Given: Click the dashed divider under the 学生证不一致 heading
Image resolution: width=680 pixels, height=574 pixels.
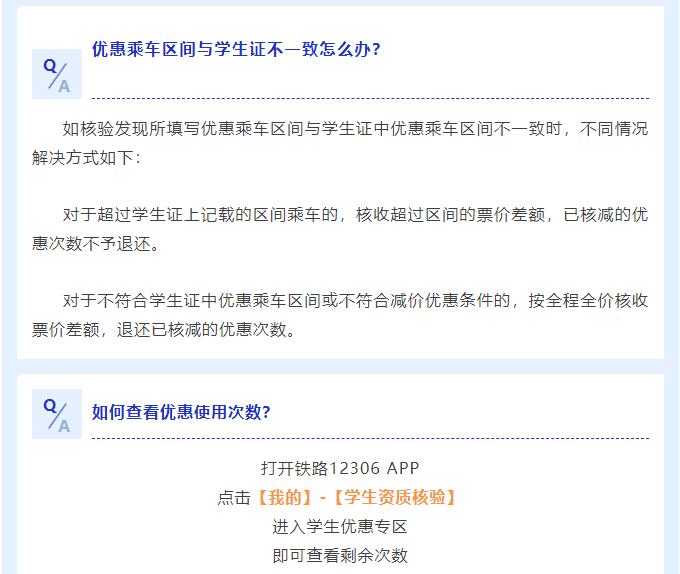Looking at the screenshot, I should pos(370,98).
